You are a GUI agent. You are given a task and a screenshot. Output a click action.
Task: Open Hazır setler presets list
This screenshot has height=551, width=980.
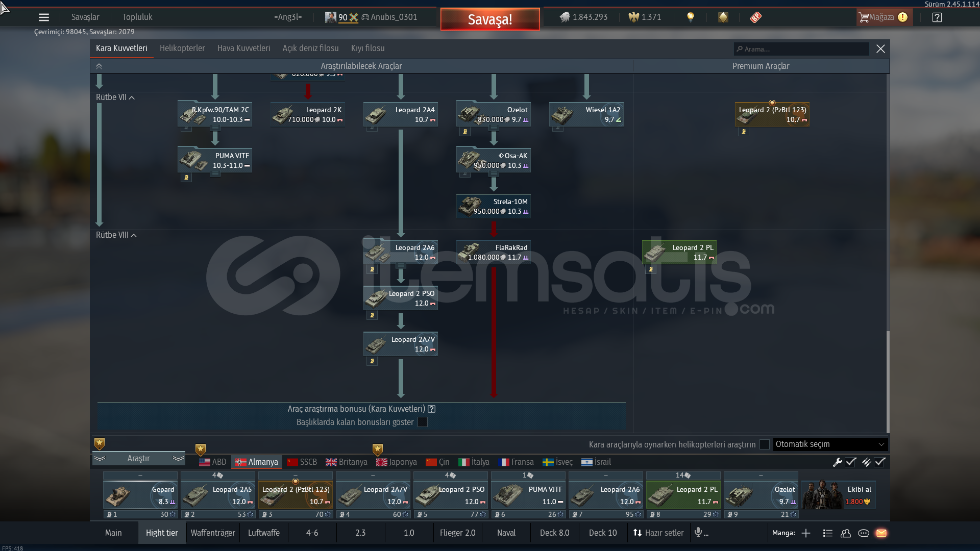click(x=658, y=533)
